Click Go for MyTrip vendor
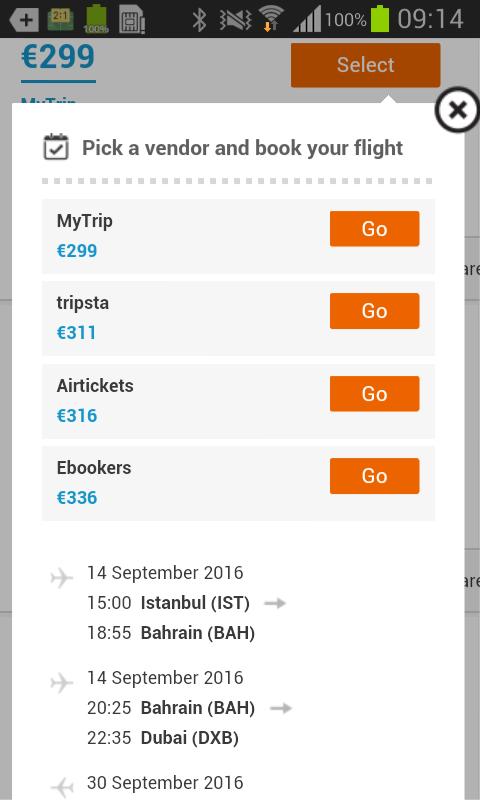Image resolution: width=480 pixels, height=800 pixels. tap(374, 229)
